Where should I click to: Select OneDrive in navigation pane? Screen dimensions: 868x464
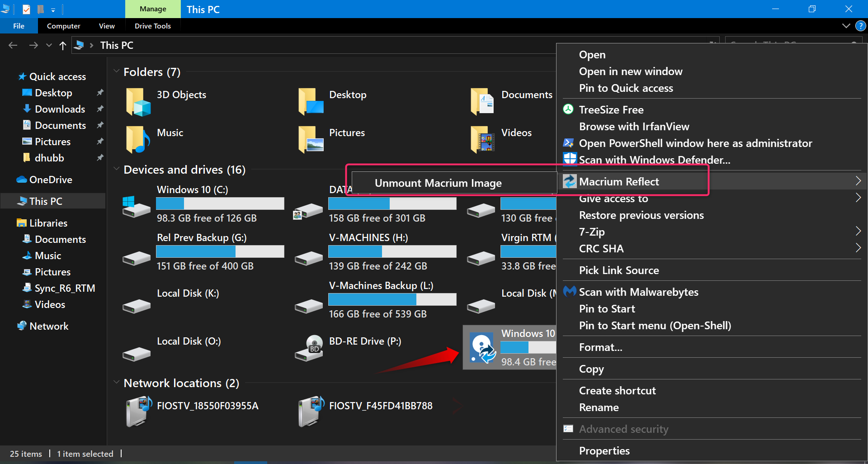click(x=51, y=180)
